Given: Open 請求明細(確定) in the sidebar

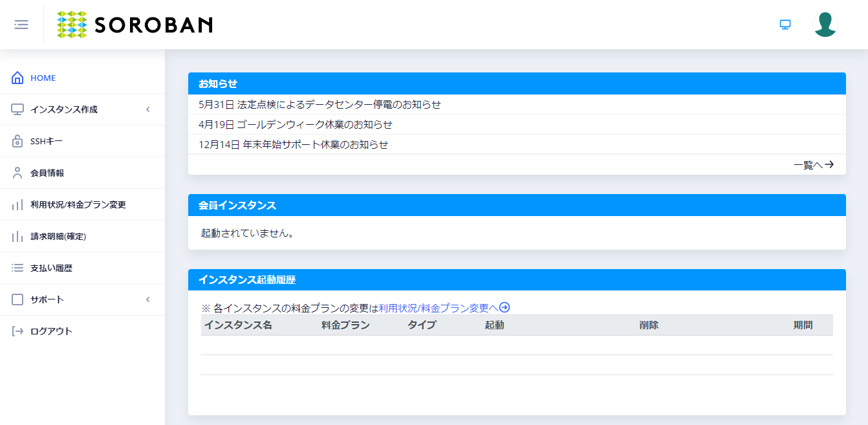Looking at the screenshot, I should point(82,236).
